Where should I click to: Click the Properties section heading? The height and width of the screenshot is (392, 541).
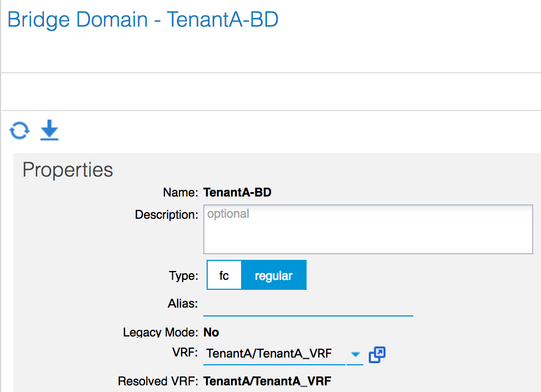pos(68,169)
